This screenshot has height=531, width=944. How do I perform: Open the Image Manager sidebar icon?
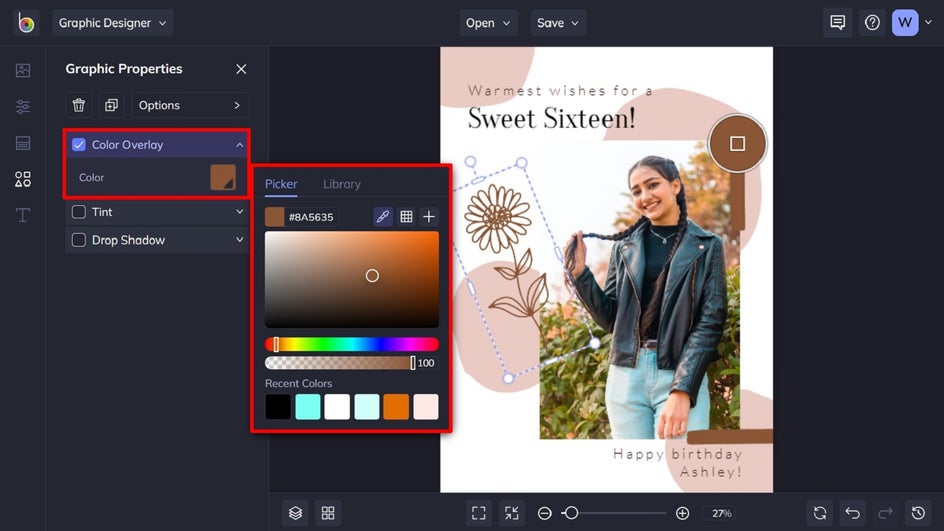[23, 70]
